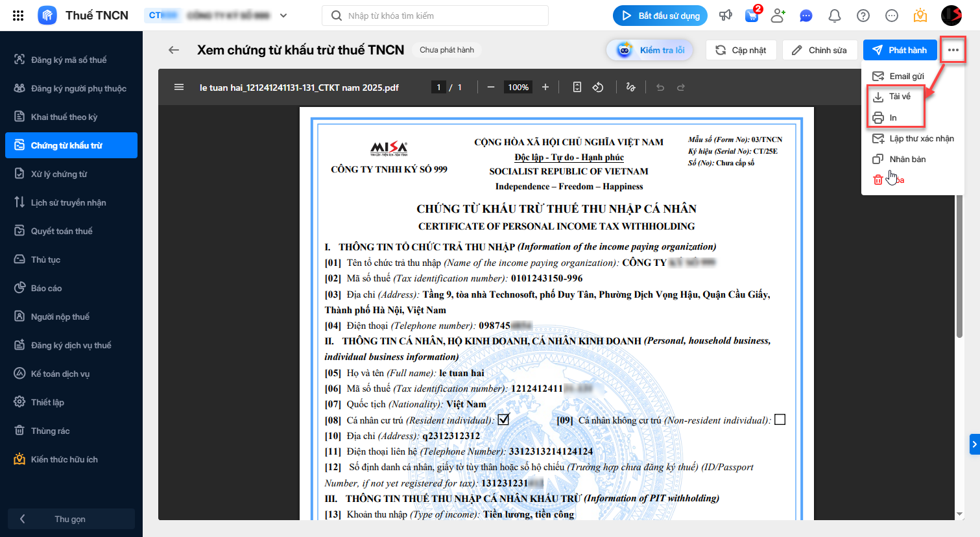Open the shopping cart icon
Image resolution: width=980 pixels, height=537 pixels.
(x=752, y=16)
